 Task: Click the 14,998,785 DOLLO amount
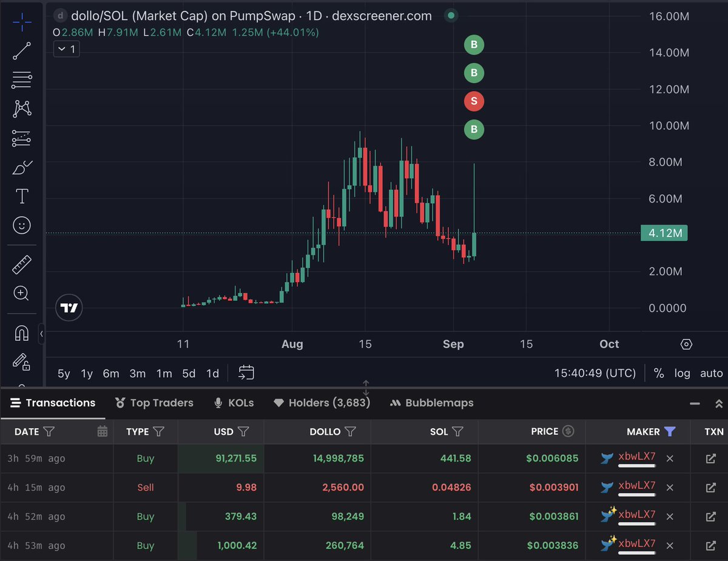click(x=339, y=459)
